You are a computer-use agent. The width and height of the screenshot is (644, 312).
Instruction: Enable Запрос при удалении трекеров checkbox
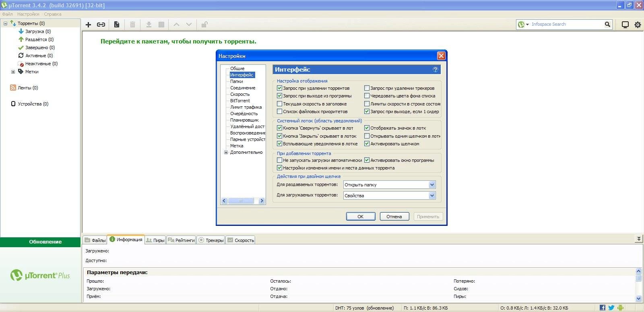click(367, 88)
